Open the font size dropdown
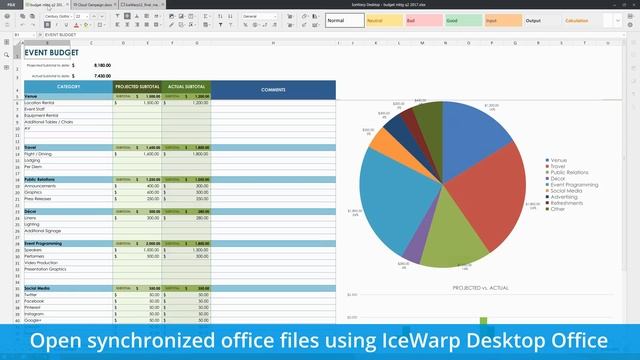 [87, 16]
